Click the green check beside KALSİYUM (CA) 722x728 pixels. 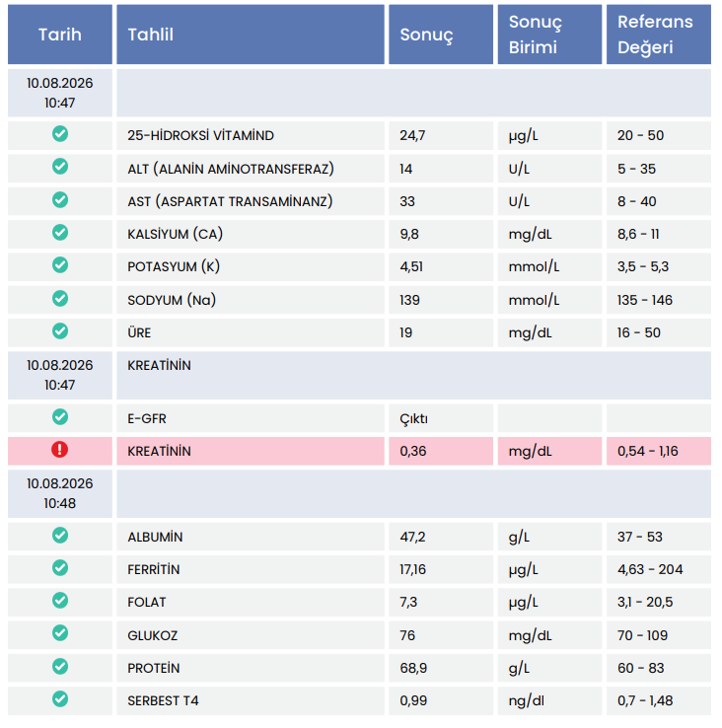pyautogui.click(x=60, y=232)
